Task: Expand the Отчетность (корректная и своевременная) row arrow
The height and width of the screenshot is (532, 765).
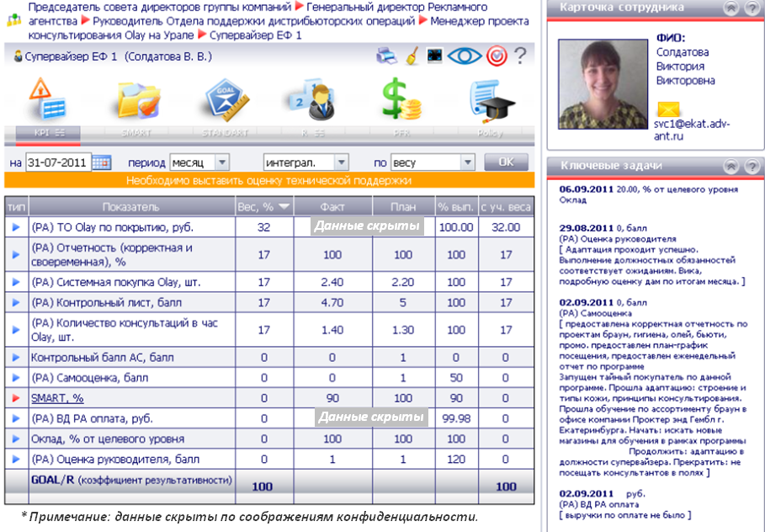Action: pos(16,255)
